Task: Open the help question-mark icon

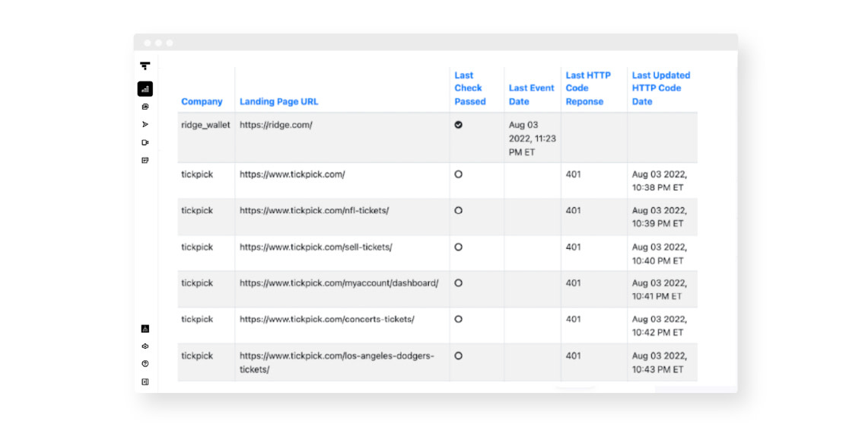Action: 145,364
